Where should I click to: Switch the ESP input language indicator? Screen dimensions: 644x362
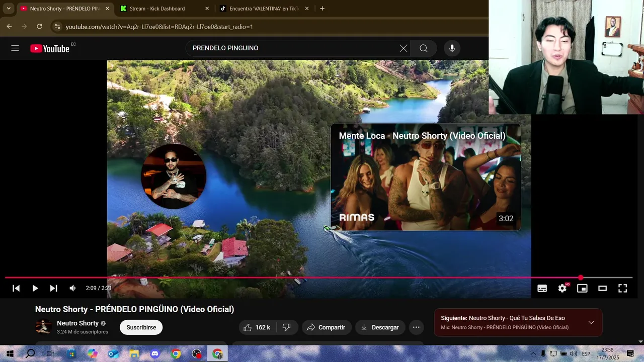pos(586,354)
